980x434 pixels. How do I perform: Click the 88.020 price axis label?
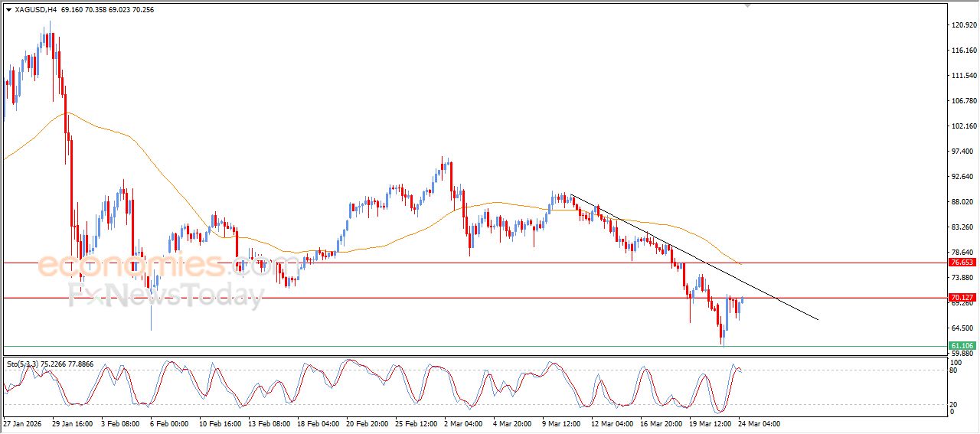[x=963, y=202]
